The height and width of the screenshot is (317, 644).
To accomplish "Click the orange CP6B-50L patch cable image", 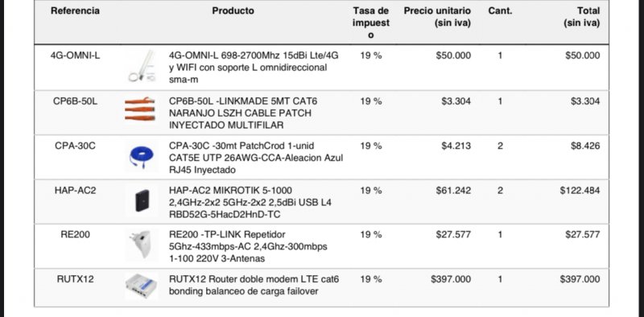I will point(140,109).
